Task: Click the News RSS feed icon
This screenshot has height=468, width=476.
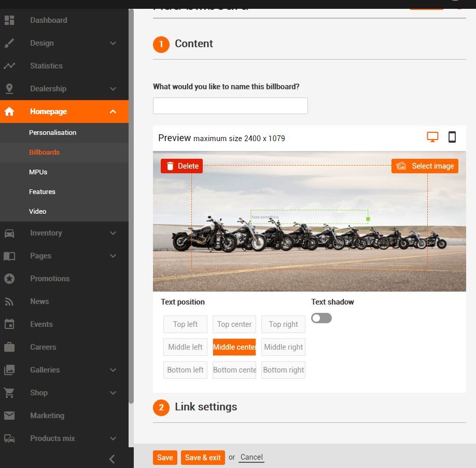Action: 9,301
